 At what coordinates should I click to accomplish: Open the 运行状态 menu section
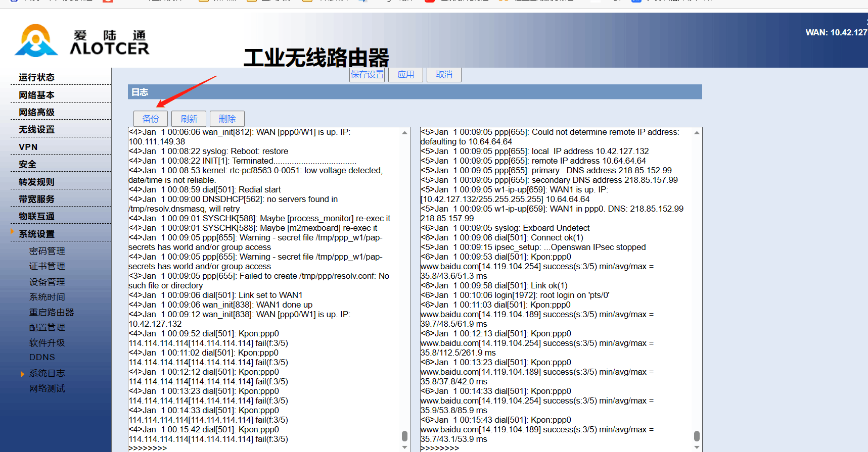coord(36,77)
